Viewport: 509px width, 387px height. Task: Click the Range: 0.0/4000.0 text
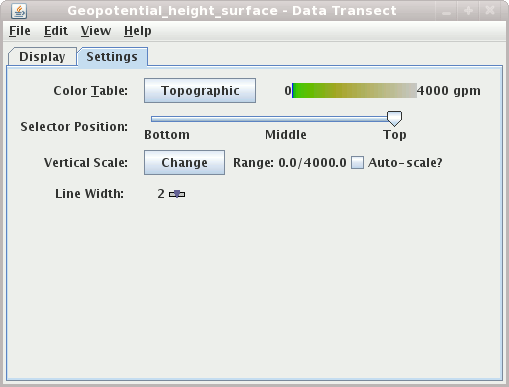tap(290, 163)
